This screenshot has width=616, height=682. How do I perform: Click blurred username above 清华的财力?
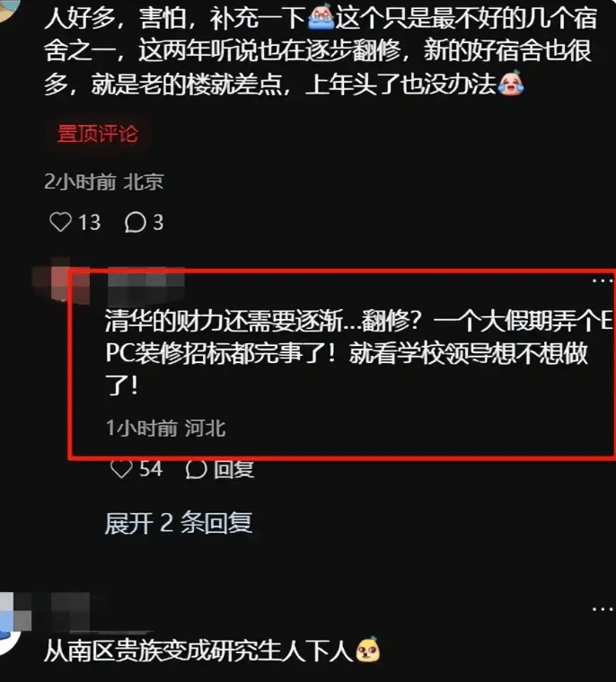[146, 285]
